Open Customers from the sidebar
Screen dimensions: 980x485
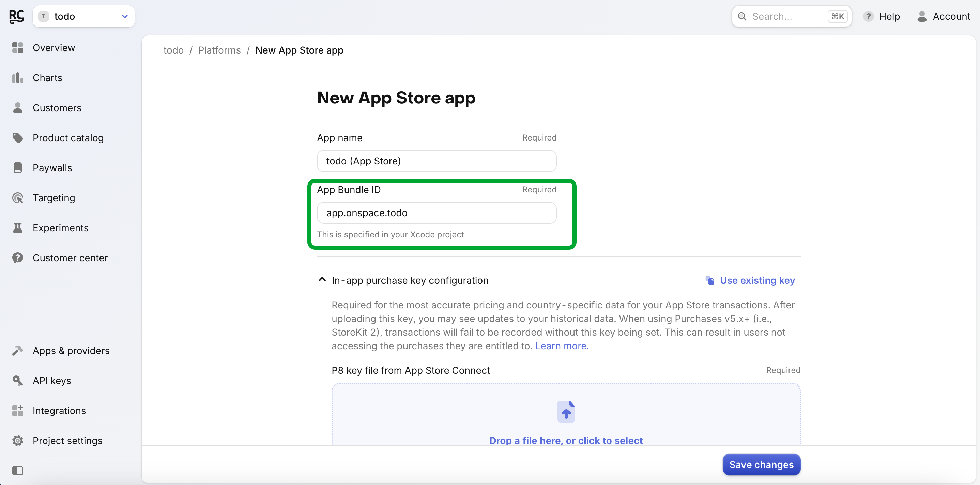[x=57, y=108]
